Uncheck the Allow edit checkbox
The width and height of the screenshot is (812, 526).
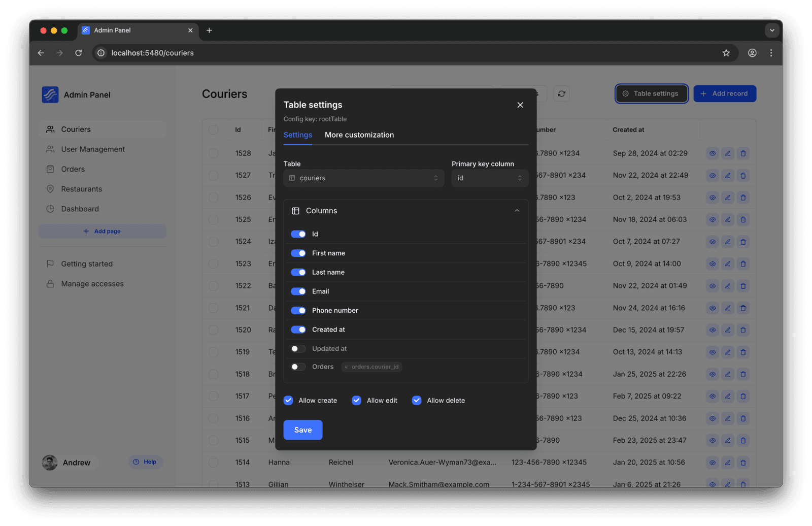(x=357, y=401)
